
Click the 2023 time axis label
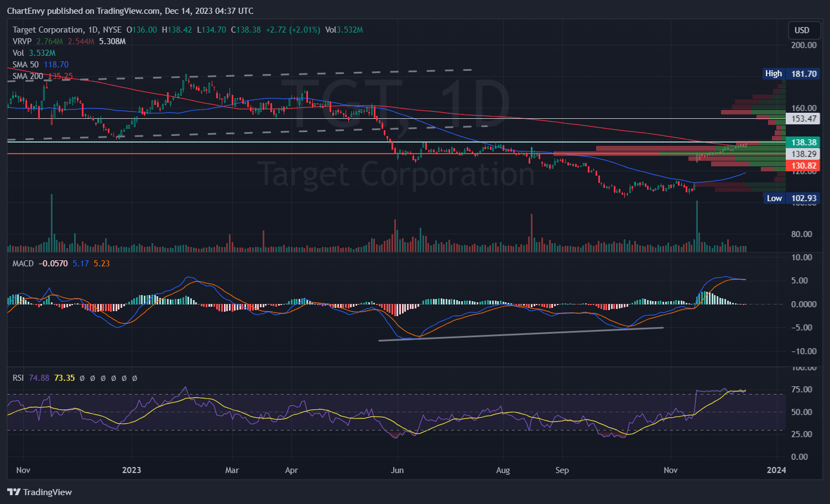point(132,470)
